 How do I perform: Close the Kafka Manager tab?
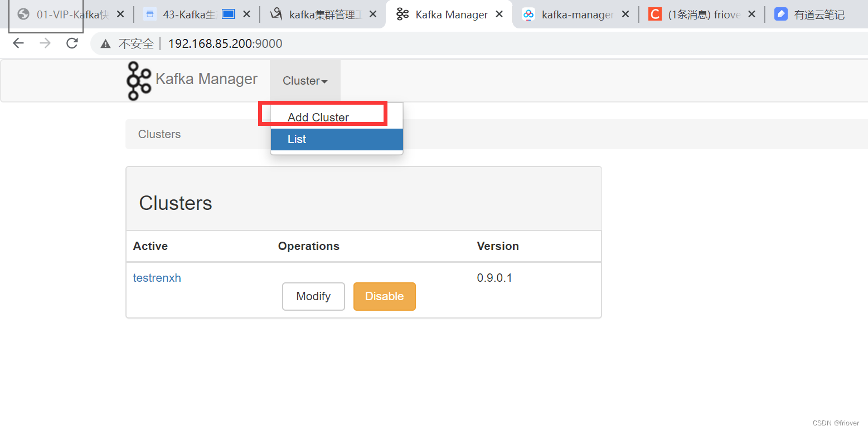[x=499, y=14]
